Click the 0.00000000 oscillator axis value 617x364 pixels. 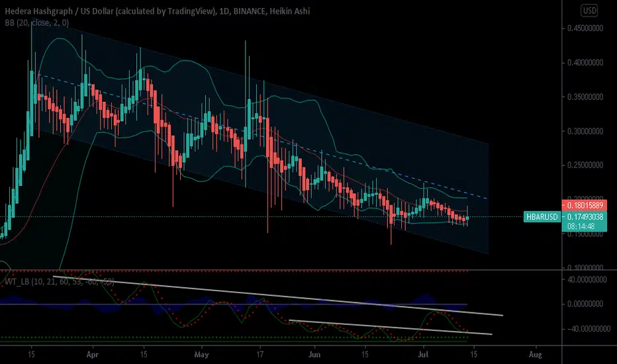click(585, 304)
